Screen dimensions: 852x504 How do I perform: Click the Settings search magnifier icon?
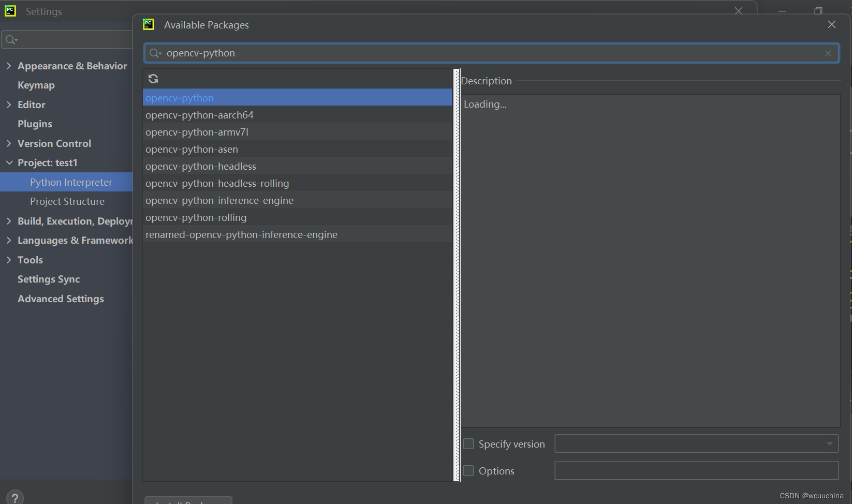[x=11, y=40]
